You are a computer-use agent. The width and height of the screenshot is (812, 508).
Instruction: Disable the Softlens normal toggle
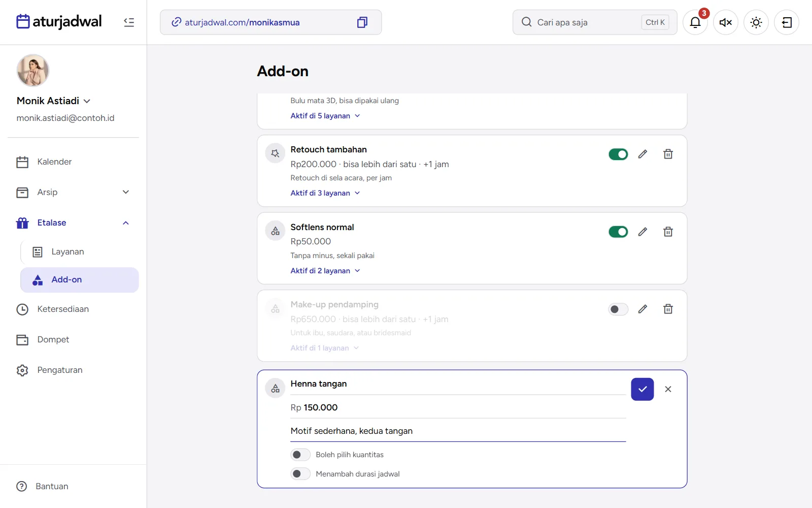click(618, 232)
